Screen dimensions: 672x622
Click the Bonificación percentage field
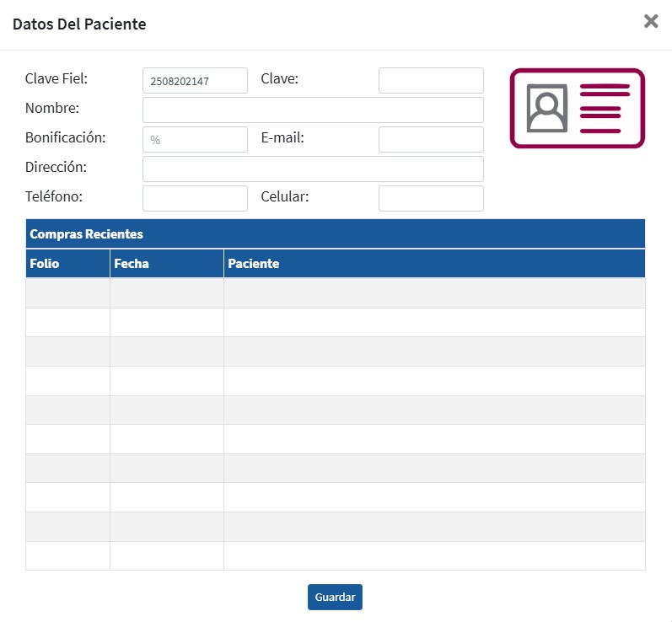click(195, 140)
